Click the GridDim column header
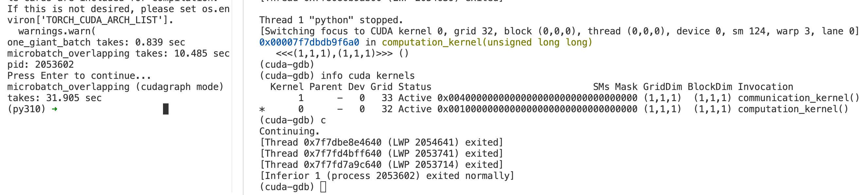The image size is (868, 195). [x=662, y=87]
